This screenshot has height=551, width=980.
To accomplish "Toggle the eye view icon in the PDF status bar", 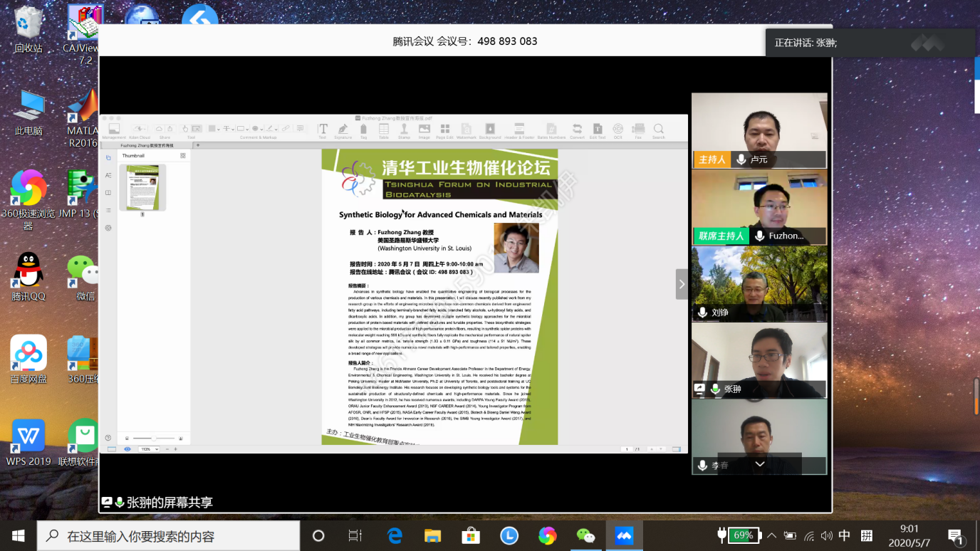I will click(127, 449).
